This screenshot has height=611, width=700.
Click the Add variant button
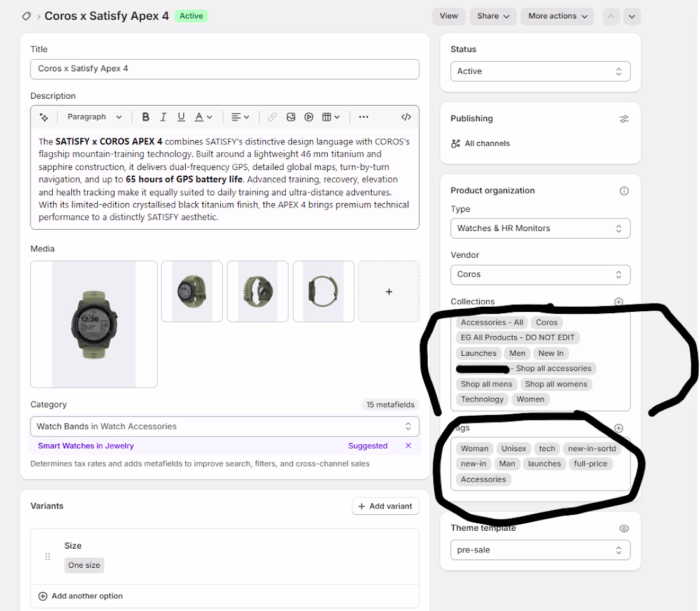click(386, 506)
